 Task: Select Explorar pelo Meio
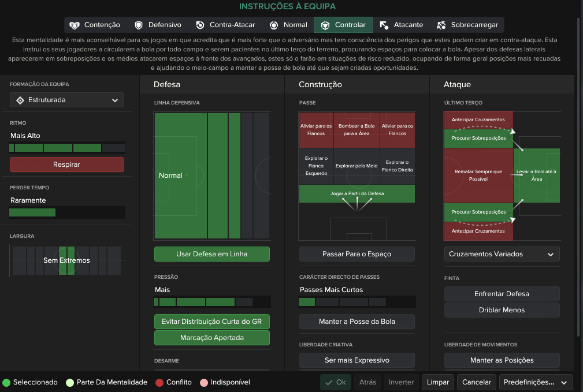click(x=357, y=166)
